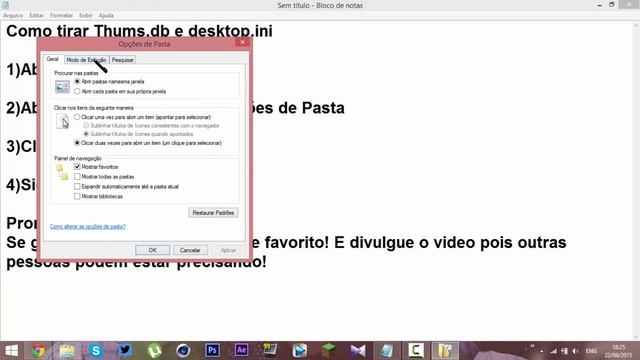The image size is (640, 360).
Task: Close the Opções de Pasta dialog
Action: 242,42
